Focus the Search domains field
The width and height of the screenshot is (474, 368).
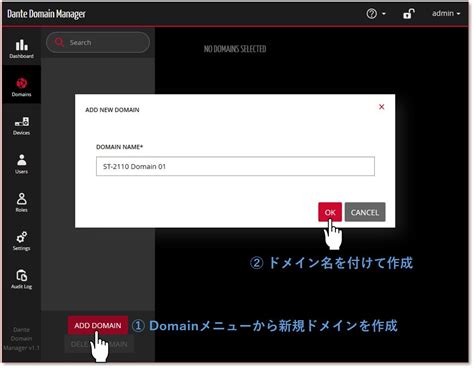click(98, 42)
